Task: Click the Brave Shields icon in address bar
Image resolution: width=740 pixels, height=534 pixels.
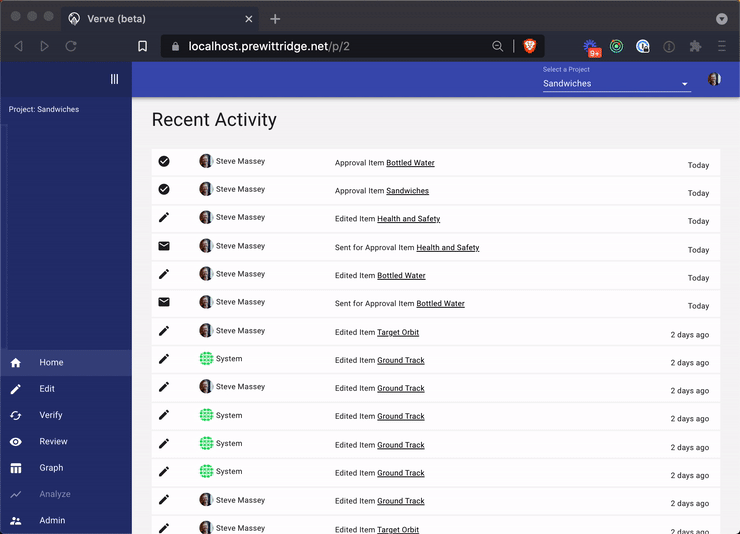Action: click(529, 46)
